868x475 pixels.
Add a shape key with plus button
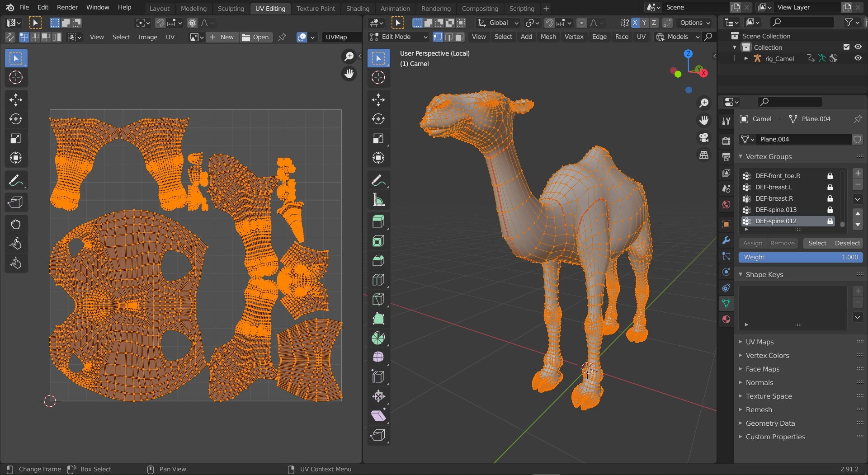(858, 291)
